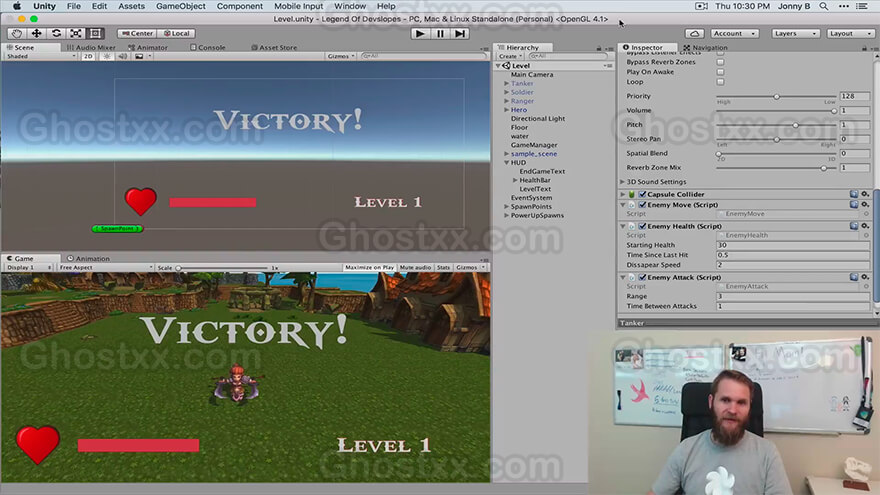The height and width of the screenshot is (495, 880).
Task: Open Enemy Move script help icon
Action: [x=854, y=205]
